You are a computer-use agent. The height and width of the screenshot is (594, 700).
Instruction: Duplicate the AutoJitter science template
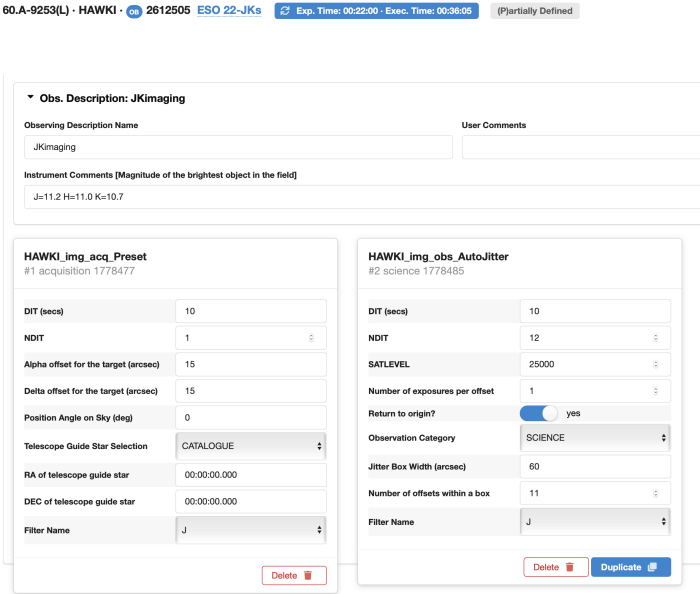pos(630,567)
